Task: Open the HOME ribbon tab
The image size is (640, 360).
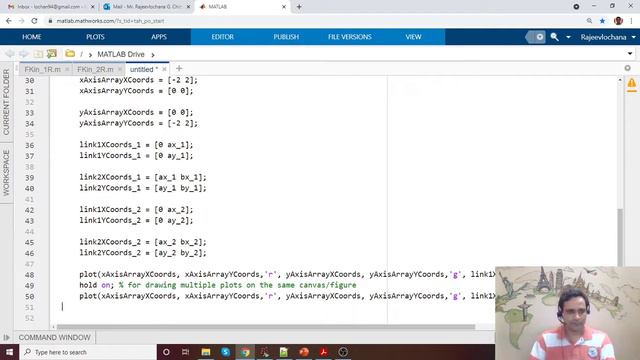Action: tap(31, 37)
